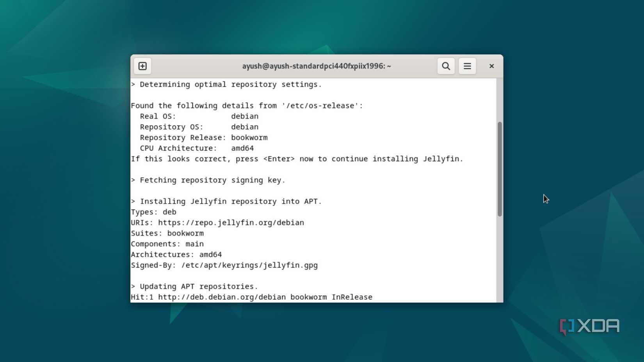Image resolution: width=644 pixels, height=362 pixels.
Task: Click the 'Types: deb' line
Action: coord(153,212)
